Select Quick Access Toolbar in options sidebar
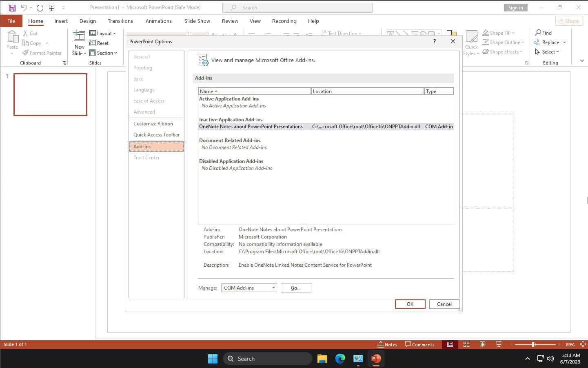This screenshot has width=588, height=368. (156, 135)
